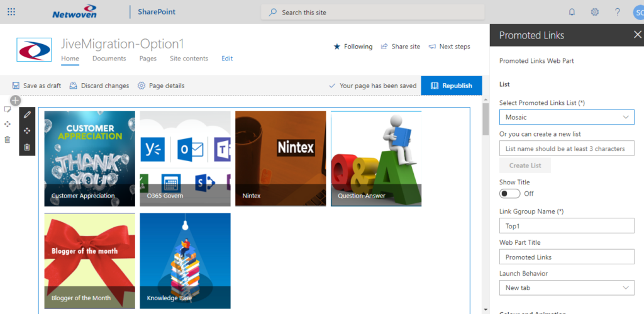Click the Link Group Name field
This screenshot has width=644, height=314.
click(567, 226)
